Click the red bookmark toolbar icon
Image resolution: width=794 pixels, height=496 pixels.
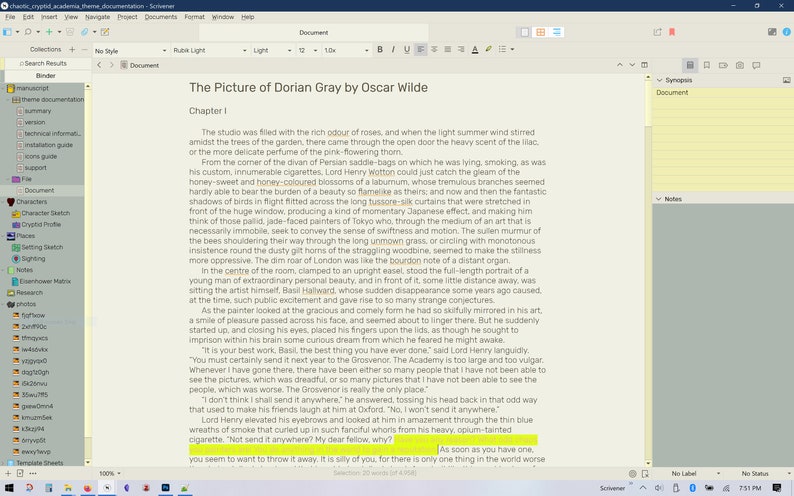click(x=672, y=32)
